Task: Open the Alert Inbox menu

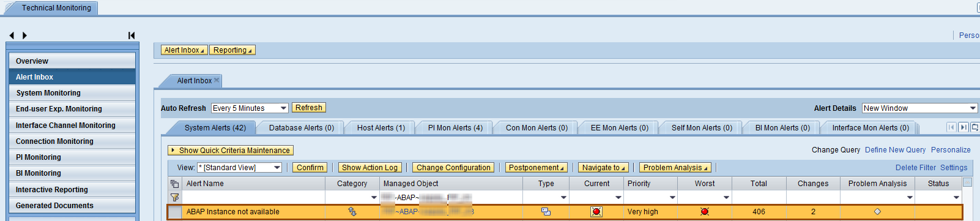Action: pyautogui.click(x=184, y=50)
